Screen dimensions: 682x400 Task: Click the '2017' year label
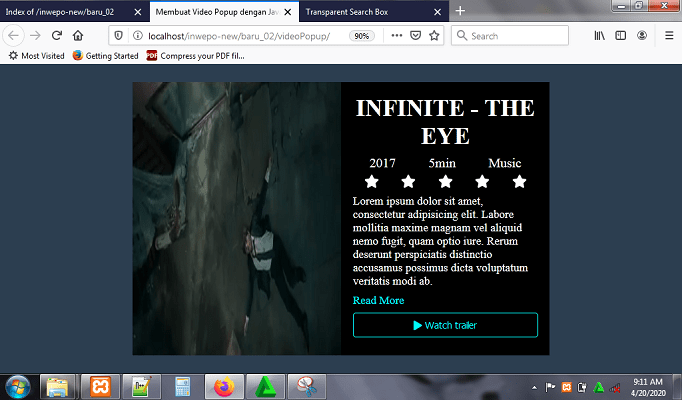[382, 163]
